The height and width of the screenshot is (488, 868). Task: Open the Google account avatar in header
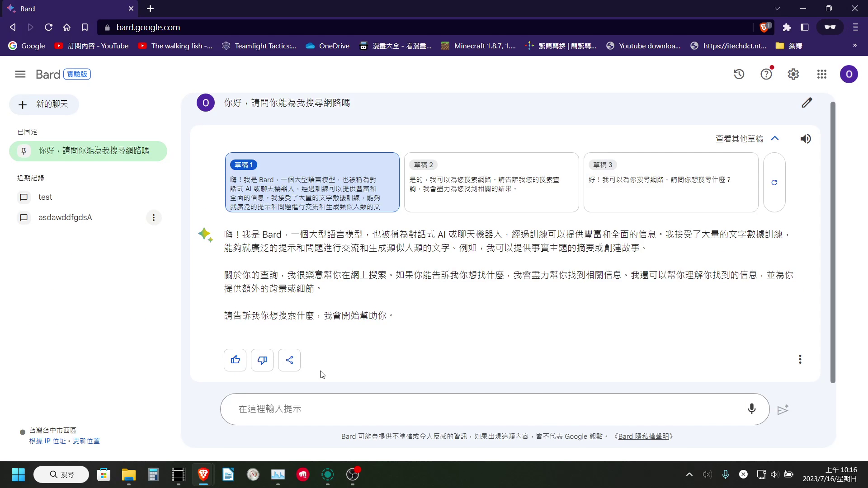coord(849,74)
